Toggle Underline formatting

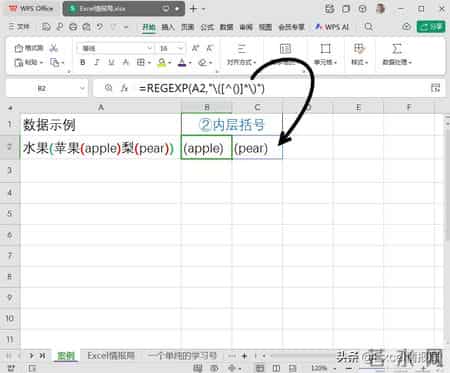pyautogui.click(x=111, y=62)
